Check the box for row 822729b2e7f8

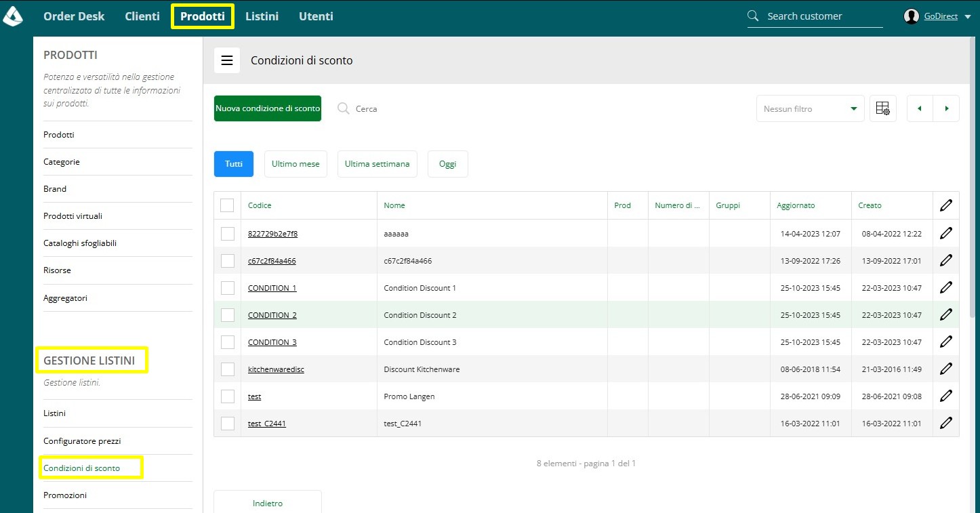point(227,233)
